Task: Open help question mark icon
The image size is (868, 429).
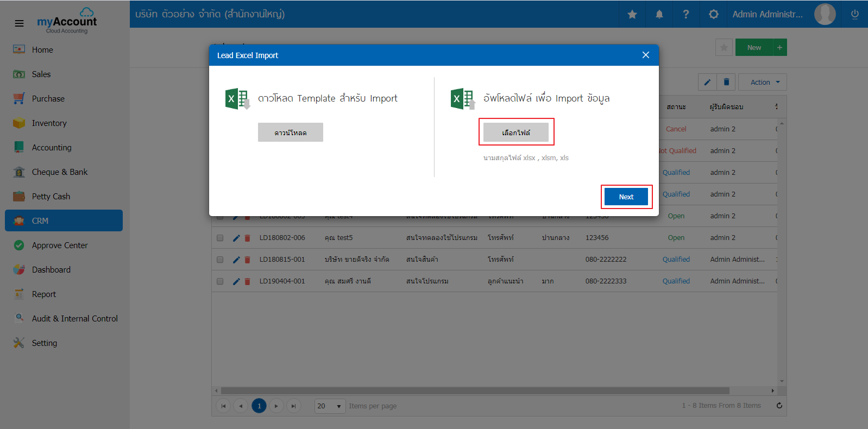Action: (x=686, y=14)
